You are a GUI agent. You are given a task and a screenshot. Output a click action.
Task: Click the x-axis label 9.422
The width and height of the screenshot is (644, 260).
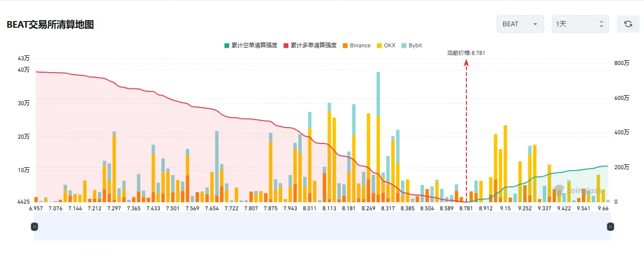(564, 208)
